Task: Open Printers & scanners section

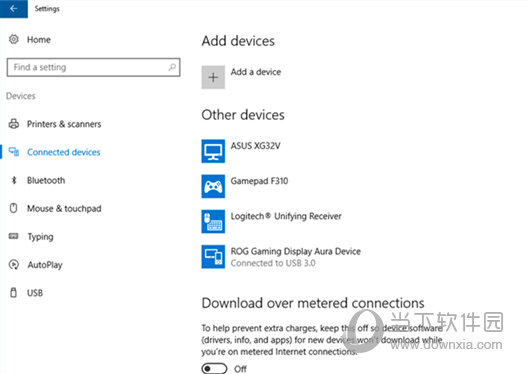Action: [64, 124]
